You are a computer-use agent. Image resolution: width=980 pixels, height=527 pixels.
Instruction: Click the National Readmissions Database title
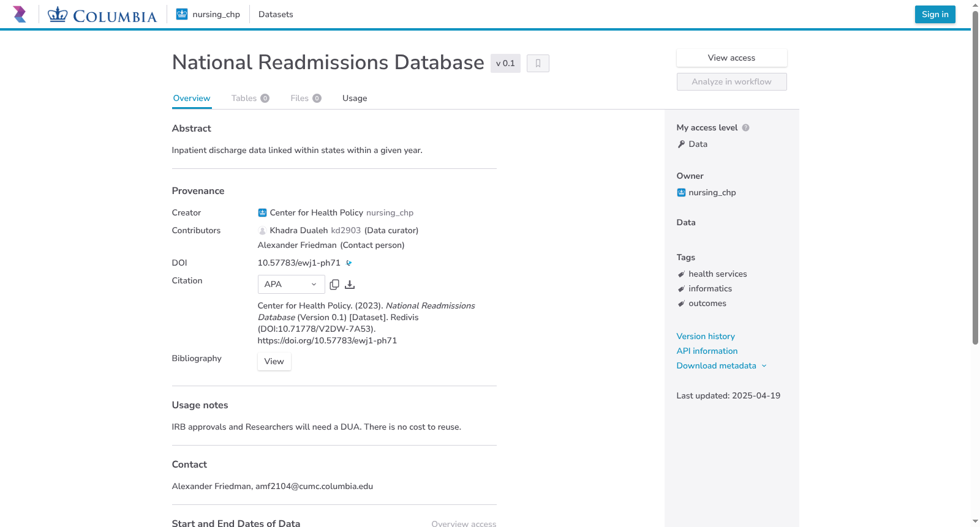328,62
